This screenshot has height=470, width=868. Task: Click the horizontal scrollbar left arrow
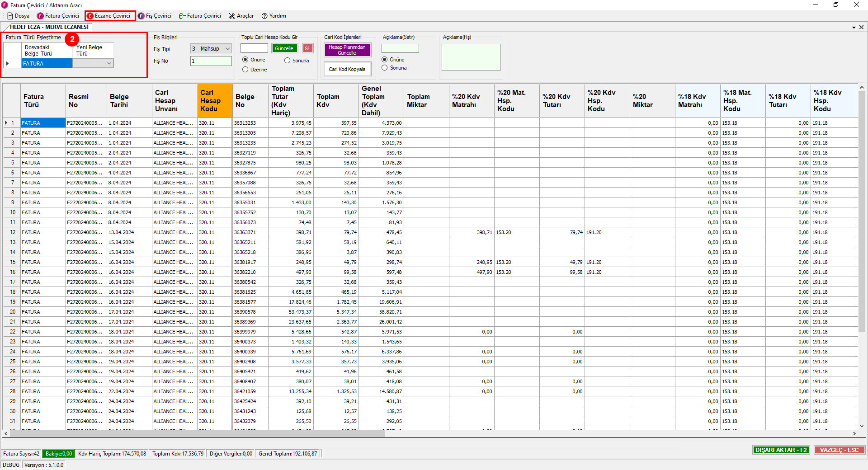tap(6, 433)
